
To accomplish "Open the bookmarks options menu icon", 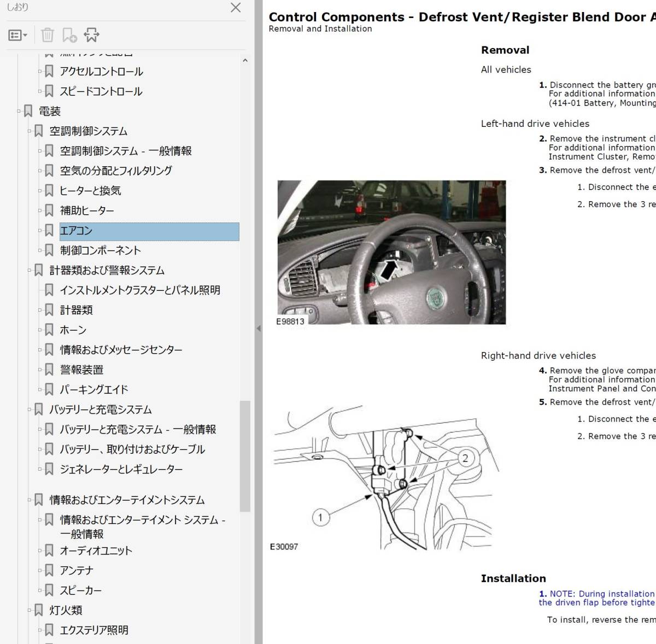I will click(17, 36).
